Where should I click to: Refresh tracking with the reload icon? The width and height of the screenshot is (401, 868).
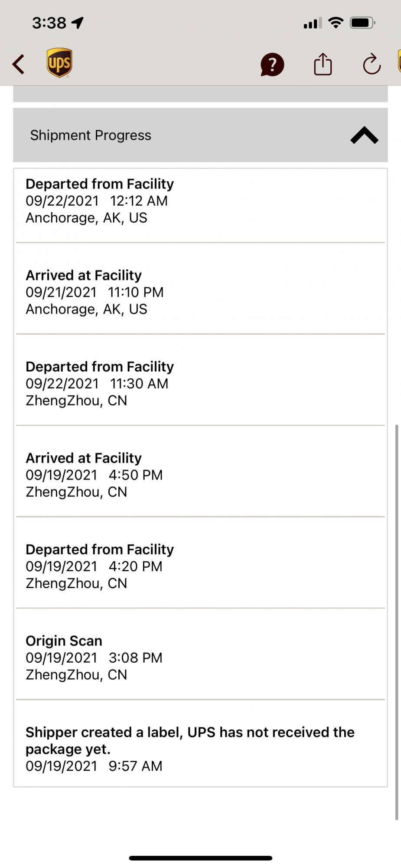point(372,64)
